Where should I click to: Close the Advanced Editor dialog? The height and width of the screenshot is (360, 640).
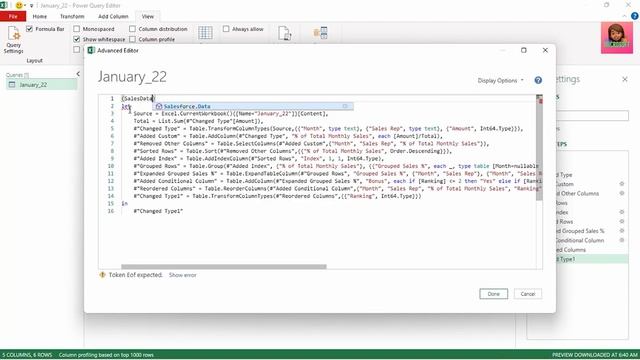coord(545,50)
